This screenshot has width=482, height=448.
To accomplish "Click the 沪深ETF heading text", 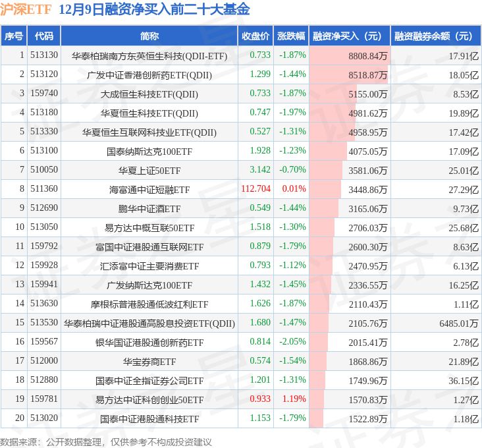I will coord(26,9).
